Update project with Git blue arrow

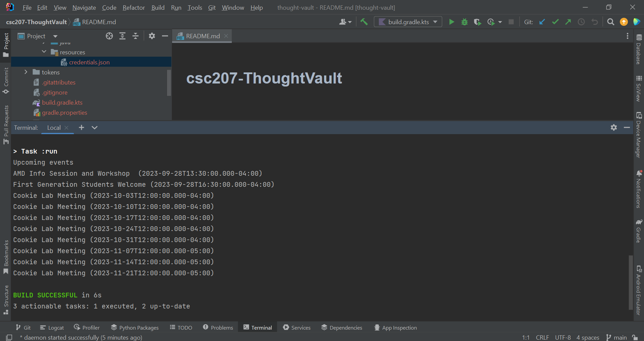coord(542,22)
